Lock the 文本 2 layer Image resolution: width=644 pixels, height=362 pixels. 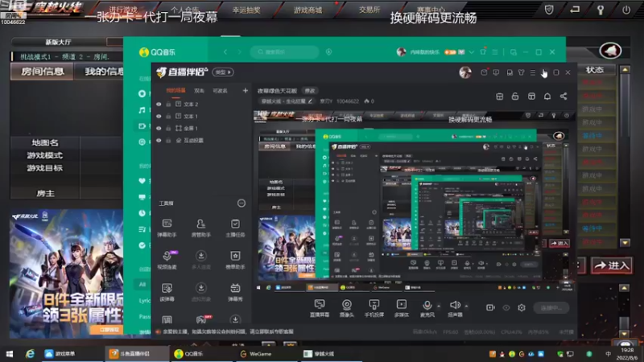point(168,105)
